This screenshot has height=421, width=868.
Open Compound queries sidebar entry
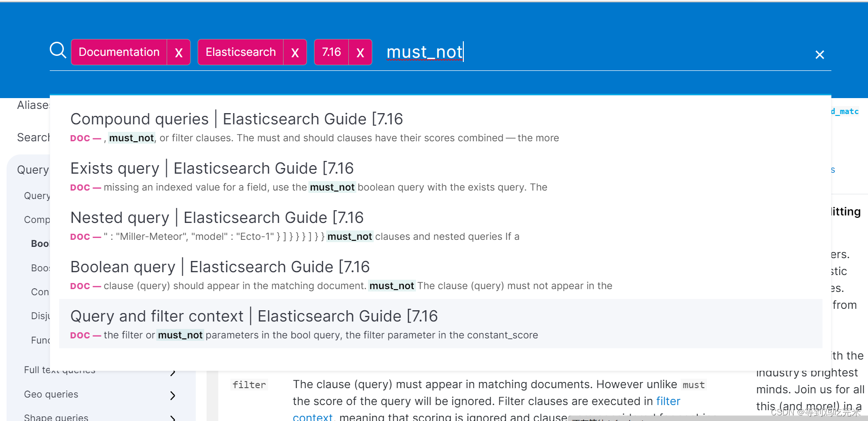37,220
